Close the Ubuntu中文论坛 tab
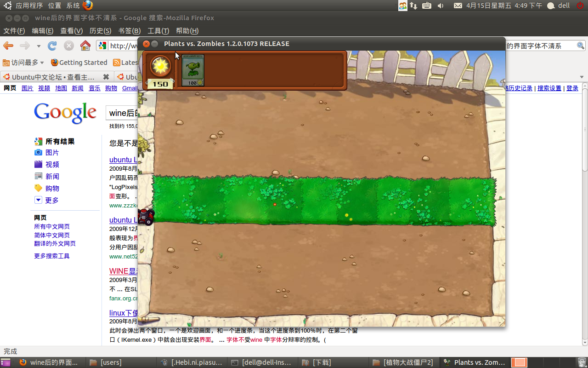Image resolution: width=588 pixels, height=368 pixels. point(106,77)
